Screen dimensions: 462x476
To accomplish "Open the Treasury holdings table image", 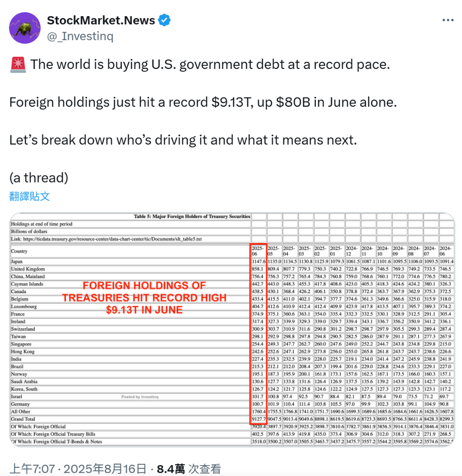I will click(x=232, y=330).
